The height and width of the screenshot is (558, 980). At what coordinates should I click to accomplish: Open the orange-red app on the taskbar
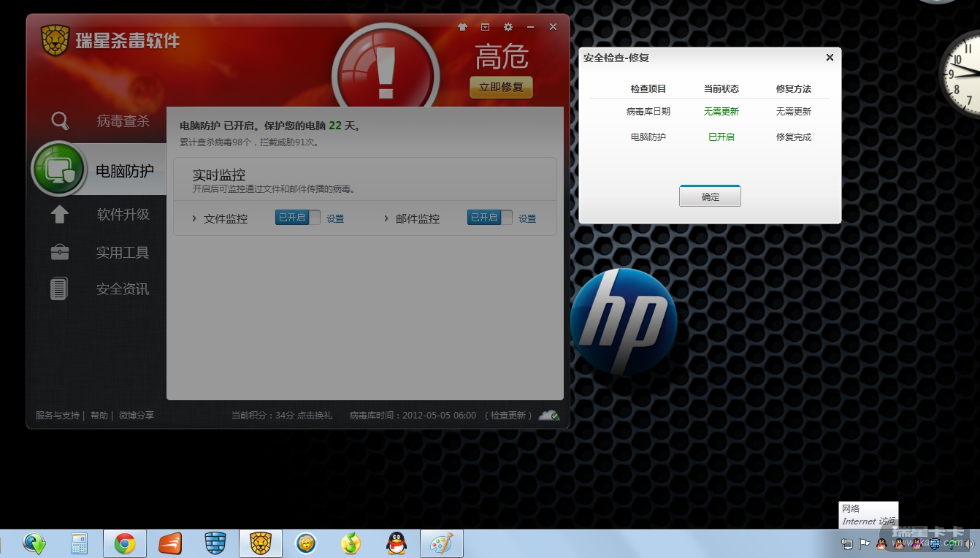click(x=170, y=543)
